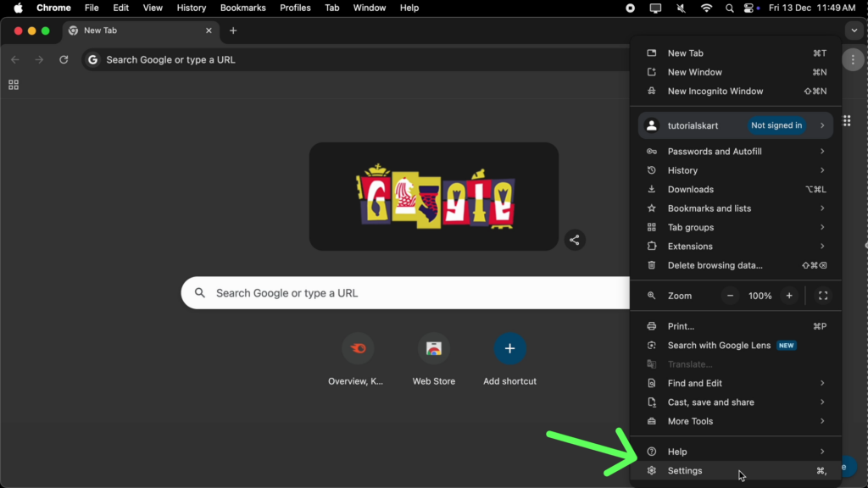This screenshot has height=488, width=868.
Task: Open Spotlight search magnifier icon
Action: coord(730,8)
